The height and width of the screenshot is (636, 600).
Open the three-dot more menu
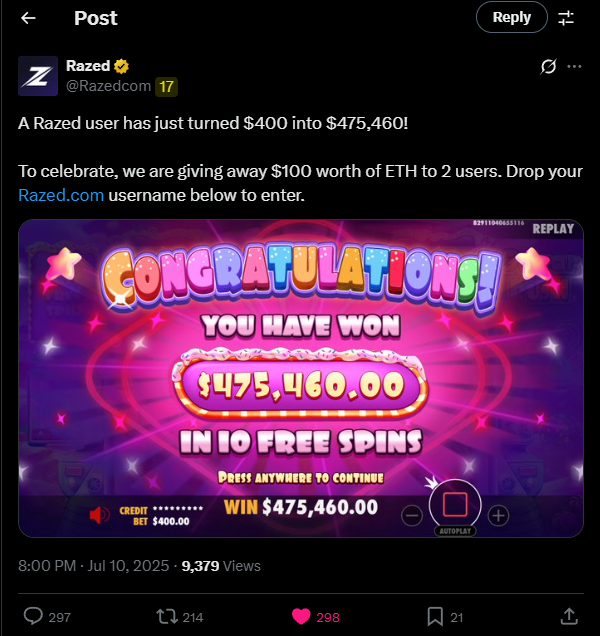pos(574,67)
